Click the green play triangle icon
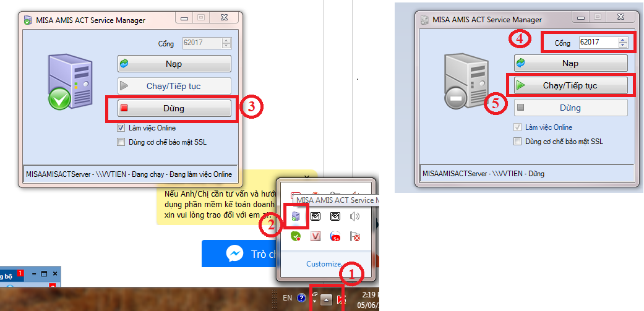 point(520,85)
